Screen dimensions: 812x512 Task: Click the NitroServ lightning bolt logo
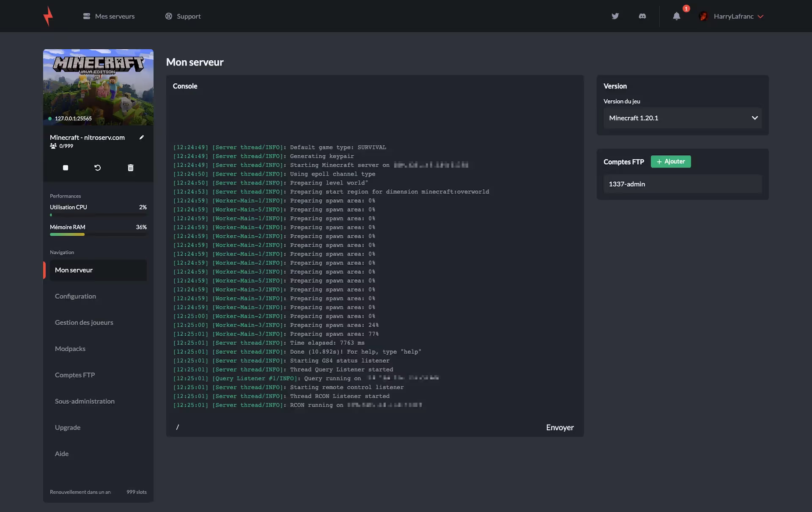pyautogui.click(x=48, y=16)
